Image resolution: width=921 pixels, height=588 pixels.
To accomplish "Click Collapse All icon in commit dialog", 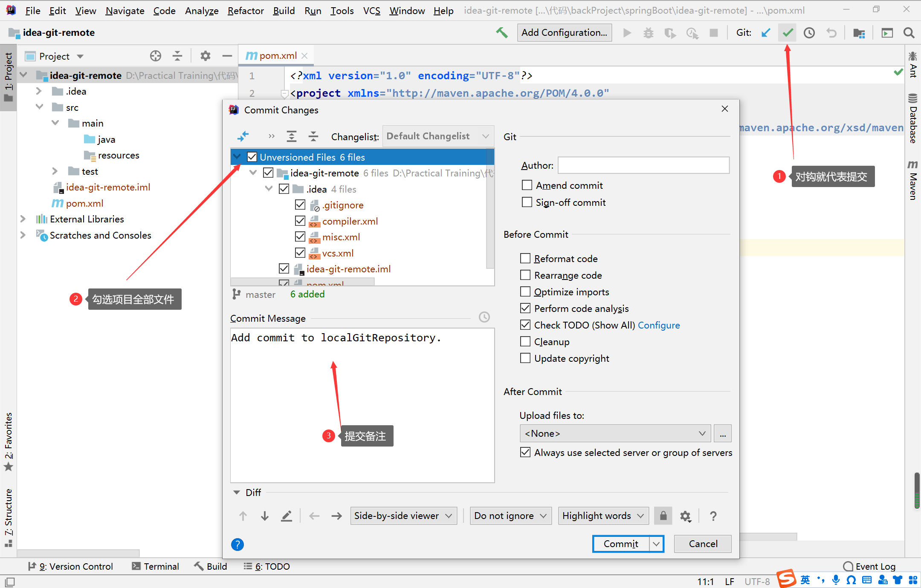I will [313, 136].
